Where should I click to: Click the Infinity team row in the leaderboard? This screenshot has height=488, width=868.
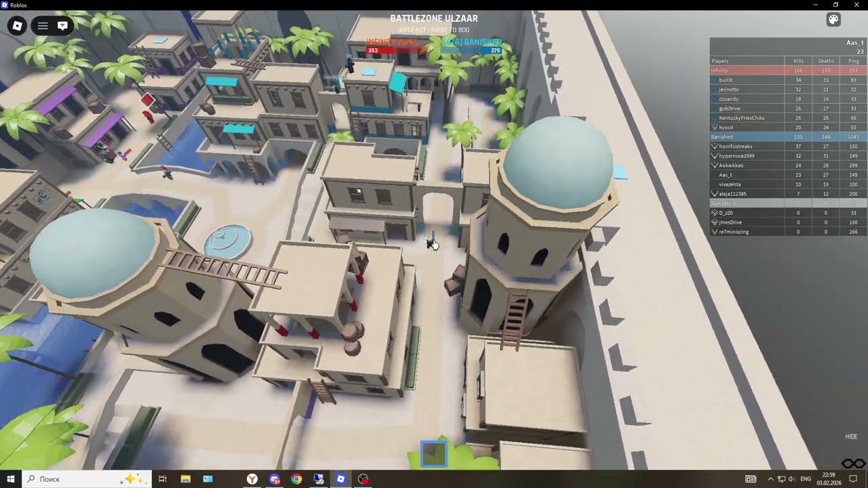pos(788,70)
